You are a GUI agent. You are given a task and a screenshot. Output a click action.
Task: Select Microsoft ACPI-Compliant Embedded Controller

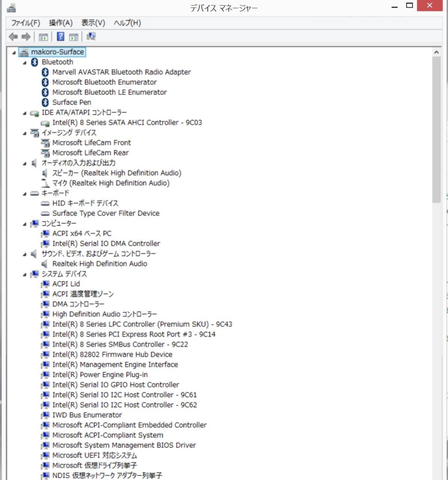pos(130,425)
